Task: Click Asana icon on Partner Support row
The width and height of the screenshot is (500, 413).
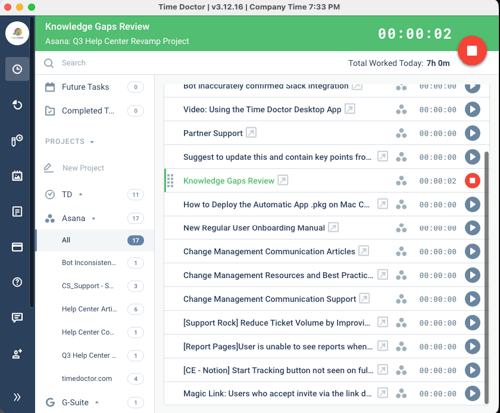Action: [401, 133]
